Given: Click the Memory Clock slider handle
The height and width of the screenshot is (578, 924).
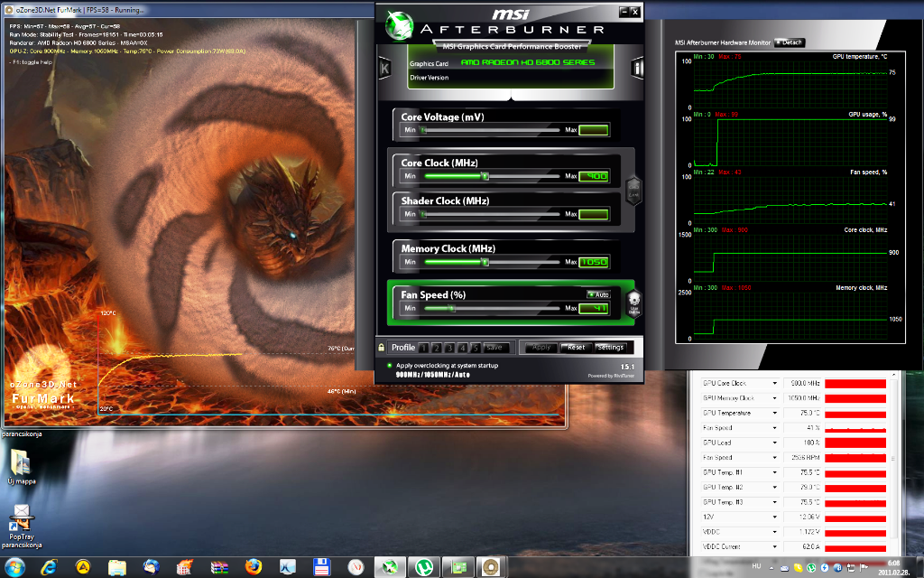Looking at the screenshot, I should click(x=485, y=262).
